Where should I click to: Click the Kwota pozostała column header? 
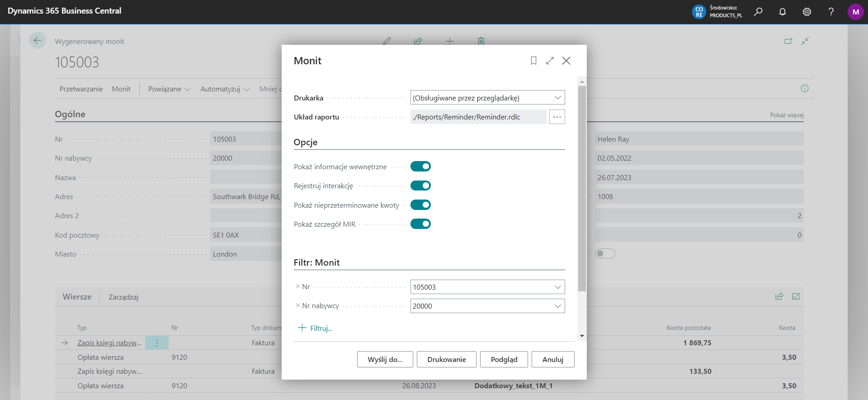click(688, 328)
